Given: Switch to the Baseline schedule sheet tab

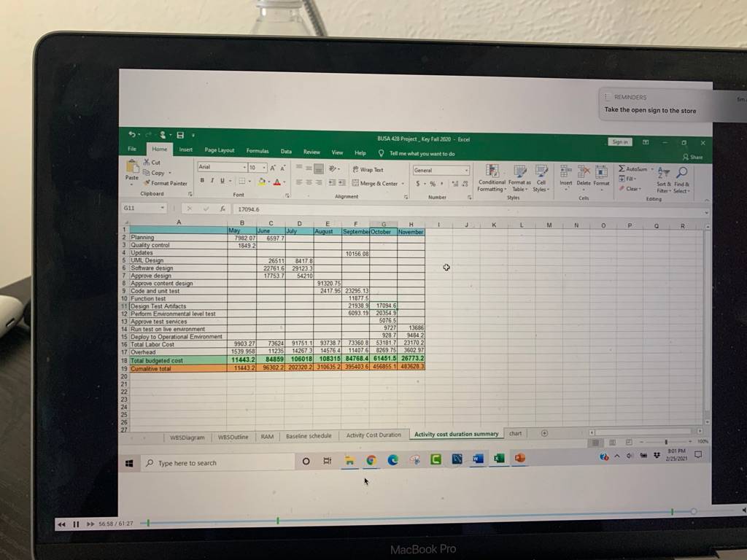Looking at the screenshot, I should point(309,436).
